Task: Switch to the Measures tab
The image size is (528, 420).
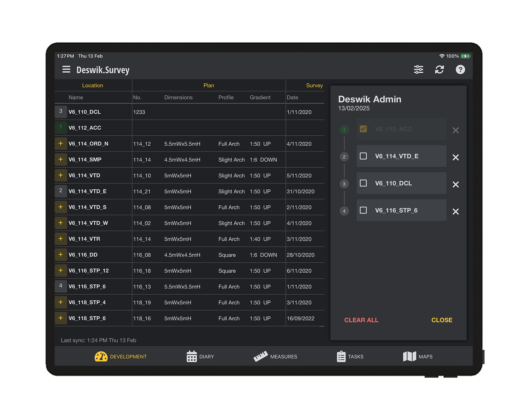Action: pyautogui.click(x=275, y=356)
